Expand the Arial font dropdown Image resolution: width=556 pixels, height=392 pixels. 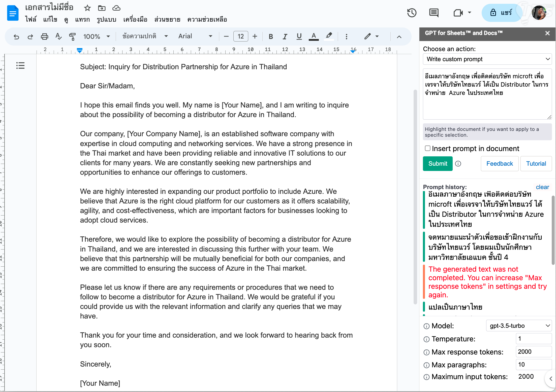pos(195,36)
